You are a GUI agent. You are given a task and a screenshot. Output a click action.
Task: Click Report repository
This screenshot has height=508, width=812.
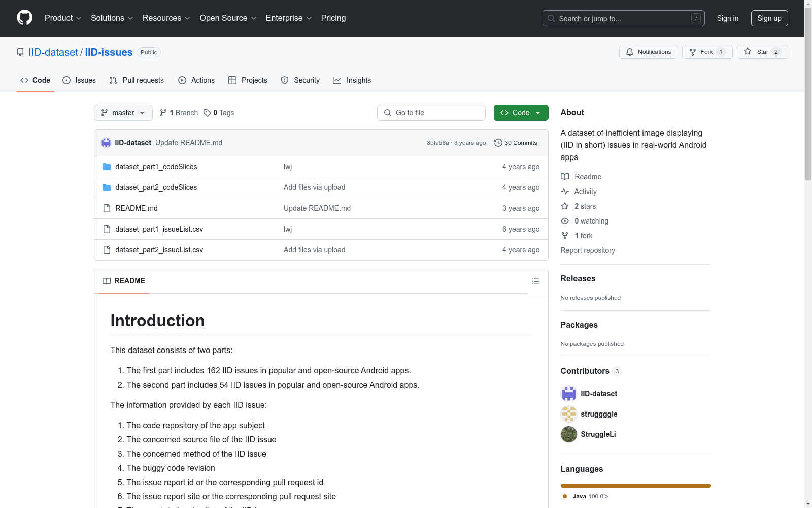tap(588, 250)
